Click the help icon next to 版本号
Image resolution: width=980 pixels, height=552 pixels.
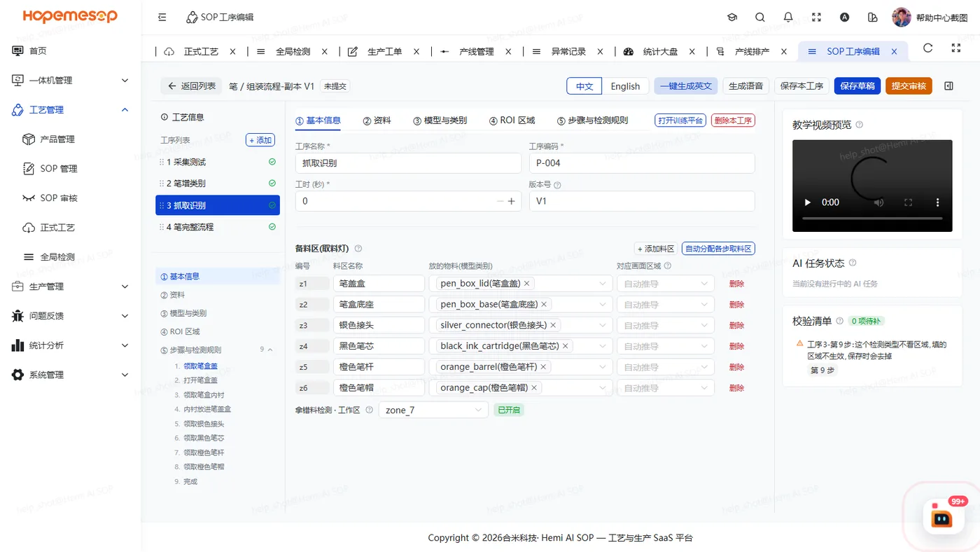click(x=558, y=186)
